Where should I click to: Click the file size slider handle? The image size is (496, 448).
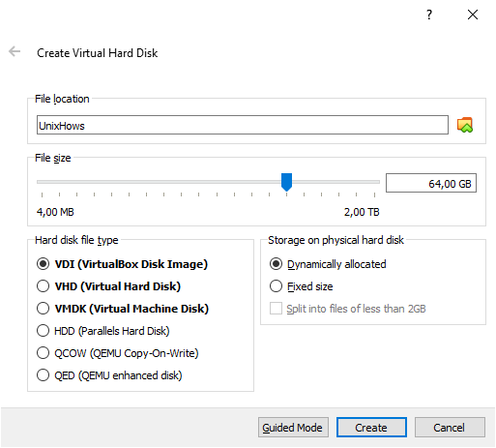coord(286,182)
